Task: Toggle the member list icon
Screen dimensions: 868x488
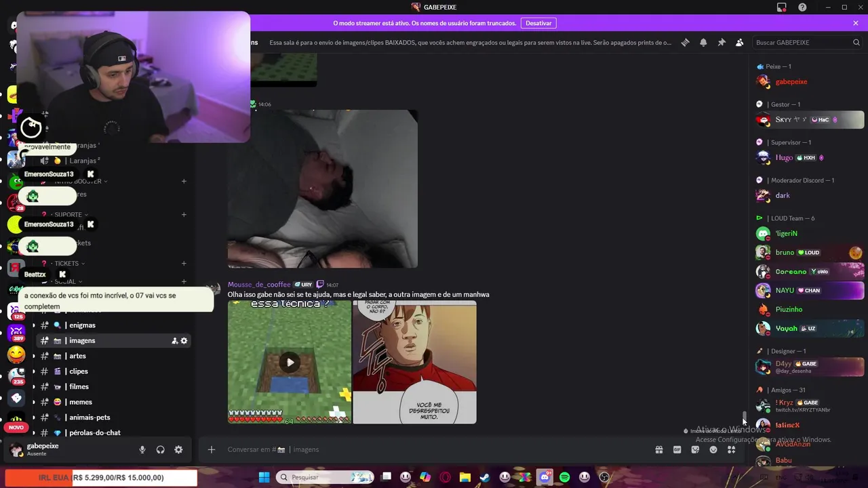Action: (740, 42)
